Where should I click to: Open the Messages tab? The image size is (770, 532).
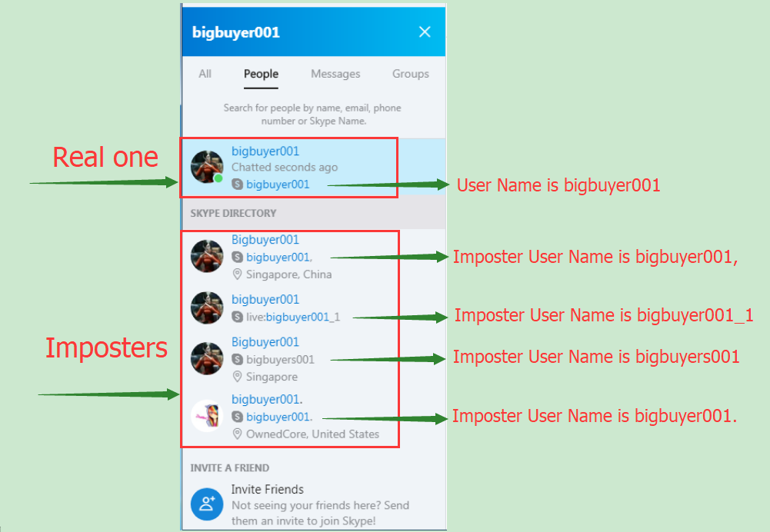[335, 74]
